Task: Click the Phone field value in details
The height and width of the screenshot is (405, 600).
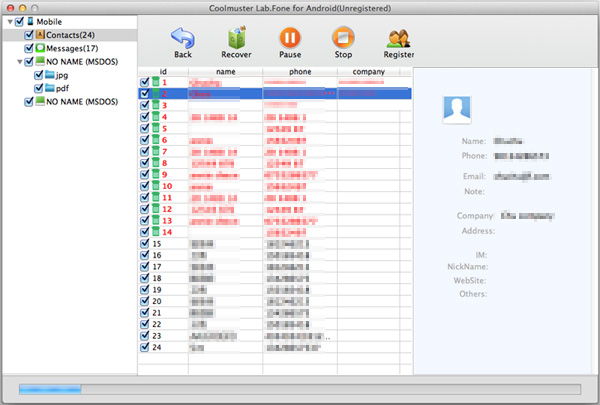Action: 521,156
